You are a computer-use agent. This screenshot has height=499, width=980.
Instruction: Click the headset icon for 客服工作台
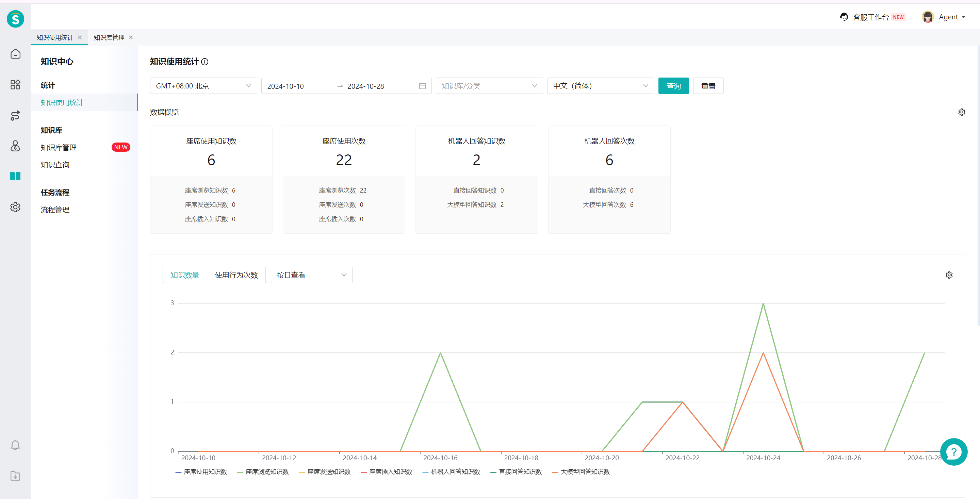[x=844, y=17]
